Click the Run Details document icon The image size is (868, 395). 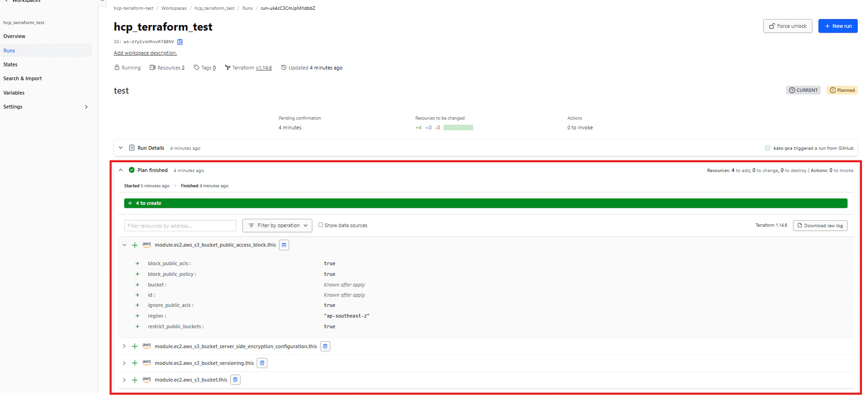(132, 148)
